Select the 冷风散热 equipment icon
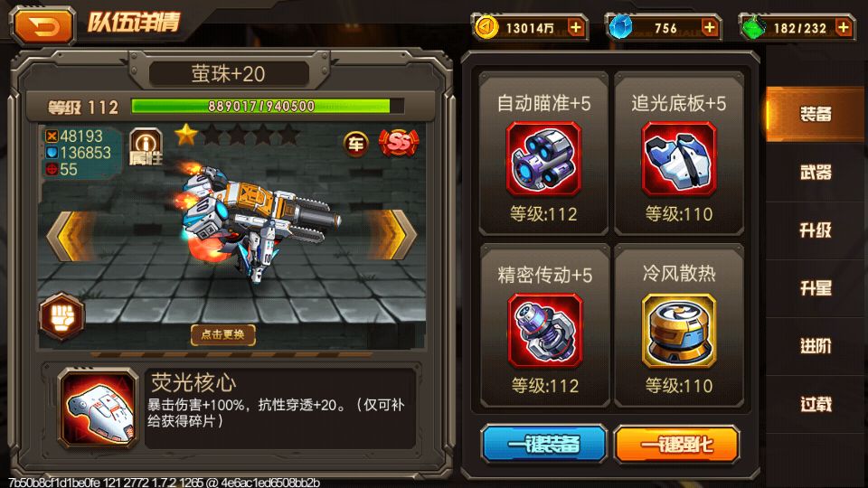868x488 pixels. tap(679, 331)
